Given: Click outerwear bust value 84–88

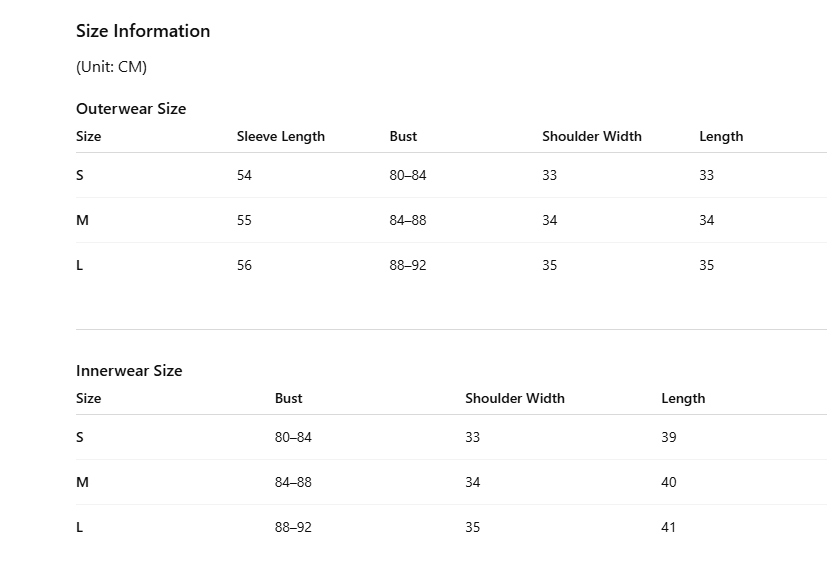Looking at the screenshot, I should tap(408, 220).
